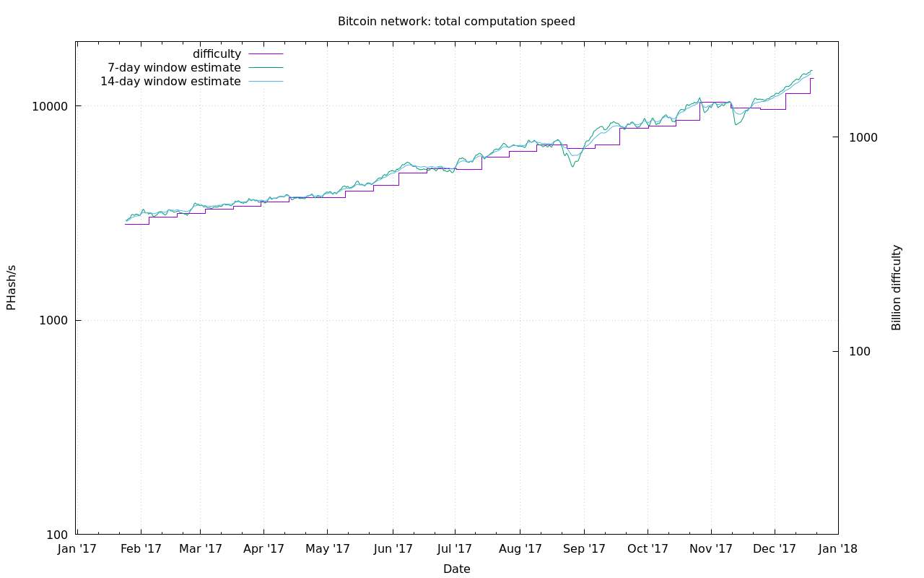Select the Mar '17 date tick

pyautogui.click(x=200, y=549)
